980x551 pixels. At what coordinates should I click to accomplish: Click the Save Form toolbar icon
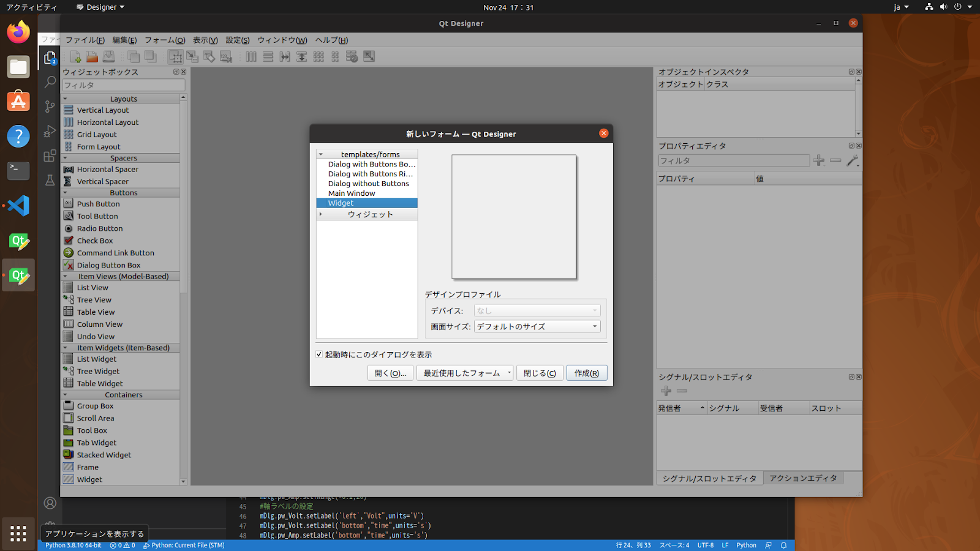(108, 57)
